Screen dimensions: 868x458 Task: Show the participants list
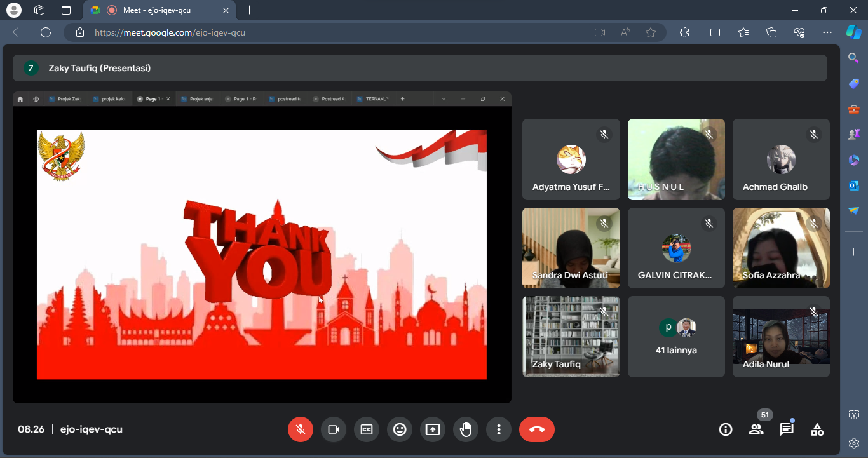[x=756, y=429]
